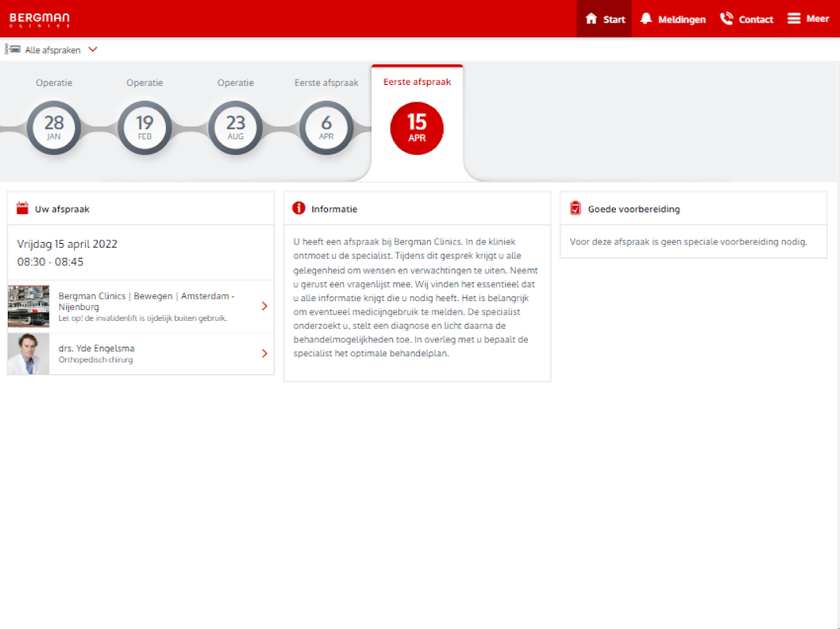This screenshot has height=629, width=840.
Task: Select the 19 FEB Operatie appointment
Action: 145,128
